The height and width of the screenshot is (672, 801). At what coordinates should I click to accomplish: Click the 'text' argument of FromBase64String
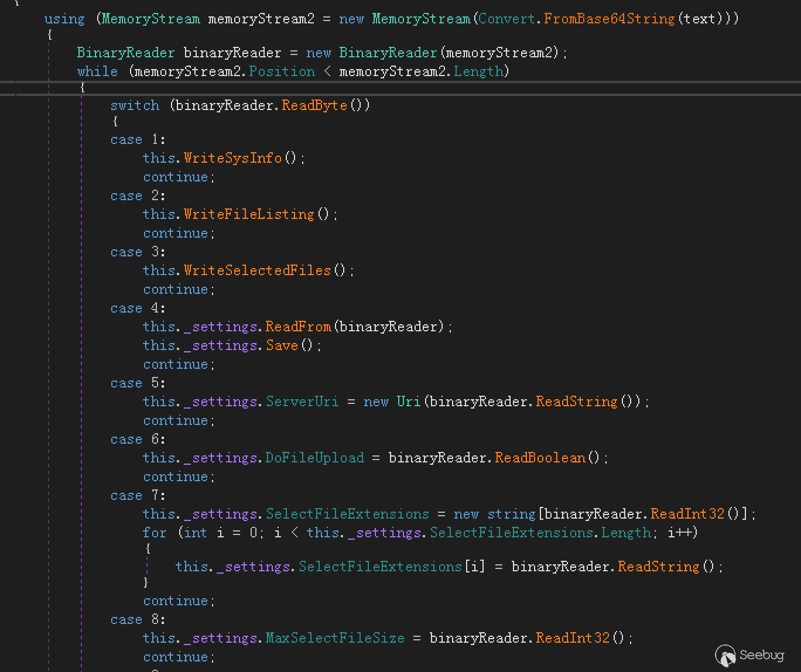(700, 19)
